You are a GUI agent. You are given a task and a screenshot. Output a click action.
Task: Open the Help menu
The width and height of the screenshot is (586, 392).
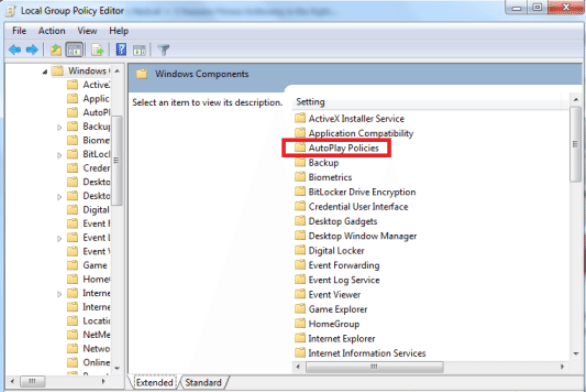118,31
